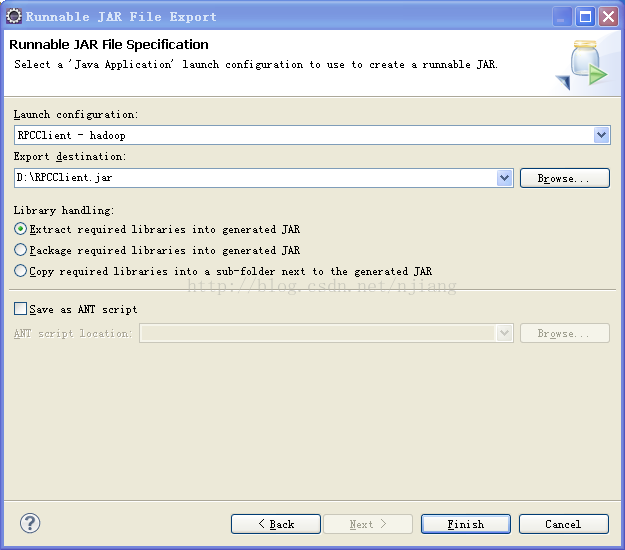Click the Eclipse icon in the title bar
Image resolution: width=625 pixels, height=550 pixels.
click(x=14, y=16)
